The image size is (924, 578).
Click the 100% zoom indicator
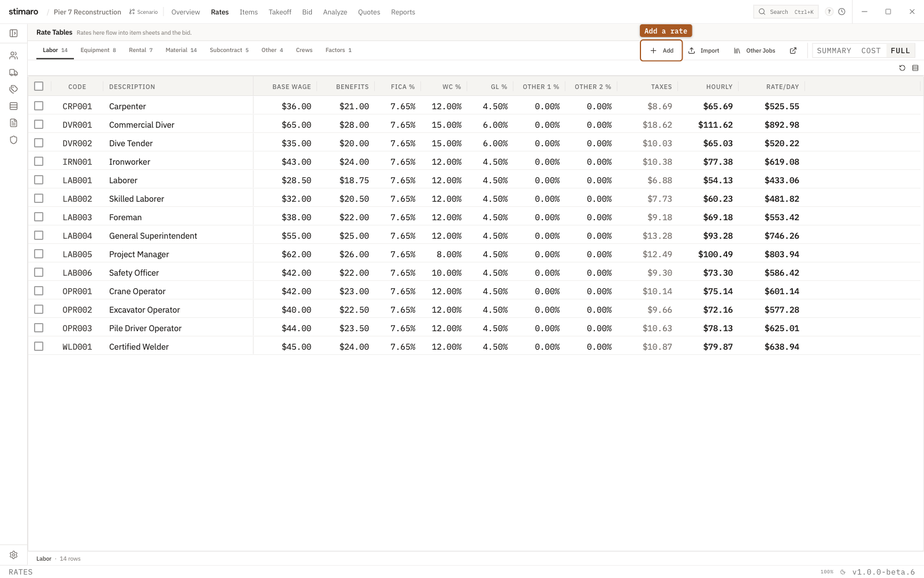tap(827, 572)
